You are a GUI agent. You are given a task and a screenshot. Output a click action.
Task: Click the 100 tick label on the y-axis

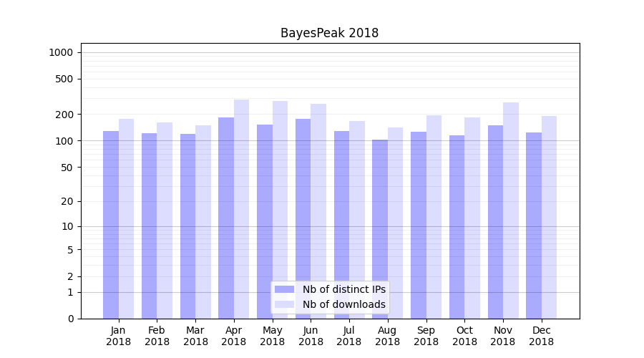click(64, 141)
